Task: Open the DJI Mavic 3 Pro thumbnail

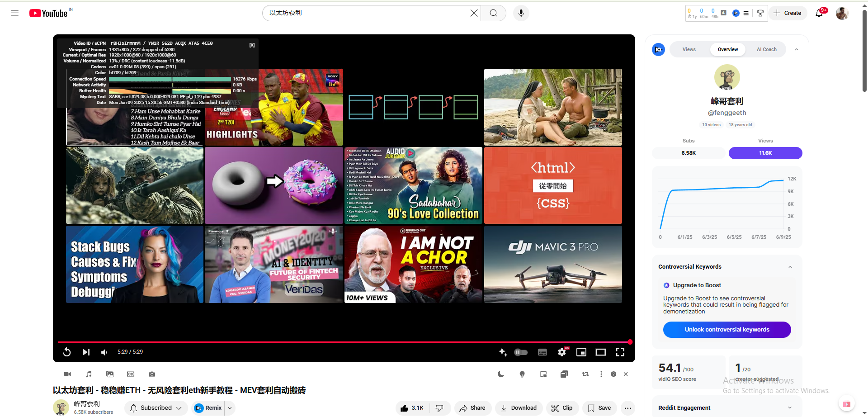Action: [x=553, y=265]
